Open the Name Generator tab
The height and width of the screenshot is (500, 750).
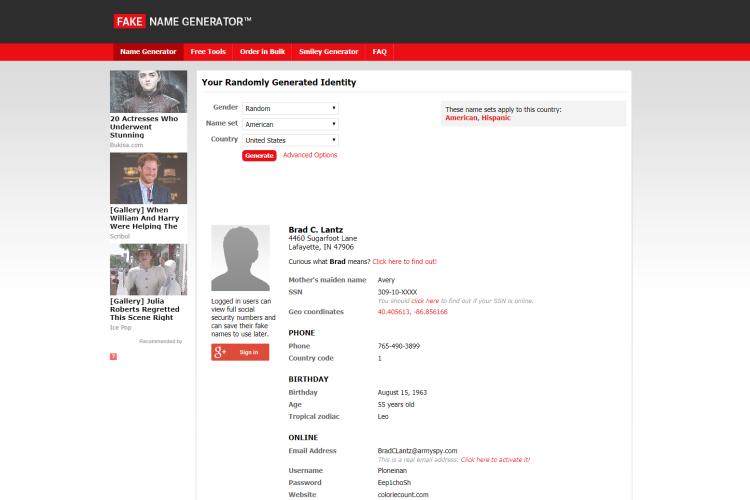148,52
